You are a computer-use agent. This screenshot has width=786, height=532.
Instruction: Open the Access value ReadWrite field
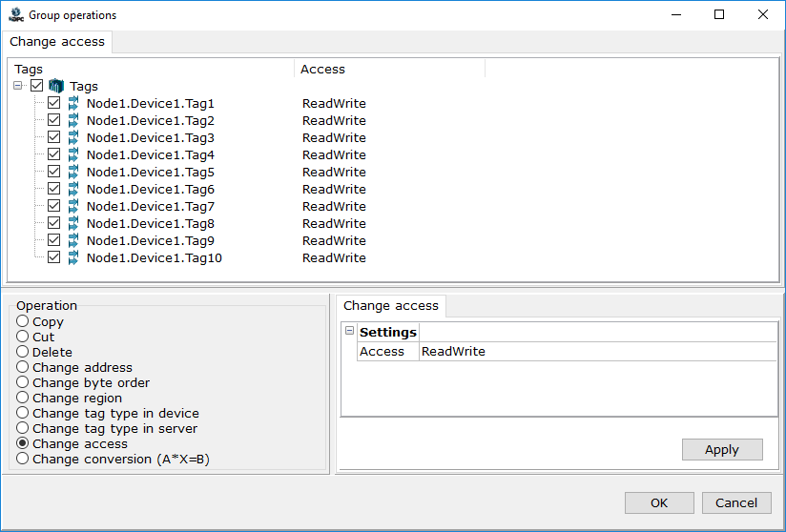597,352
